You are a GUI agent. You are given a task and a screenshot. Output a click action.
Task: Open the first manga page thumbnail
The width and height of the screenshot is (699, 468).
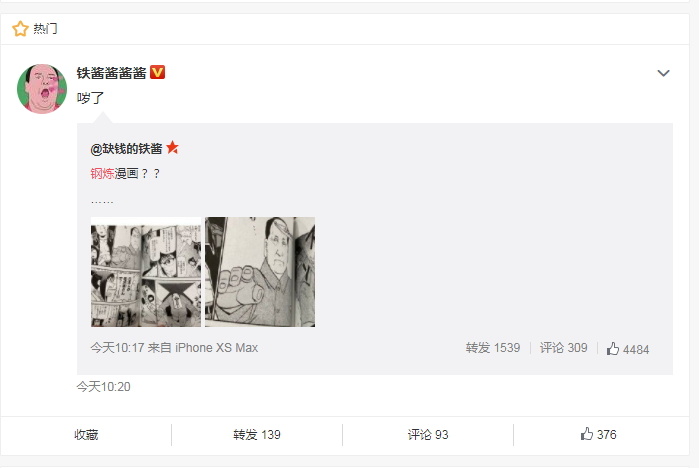tap(146, 272)
